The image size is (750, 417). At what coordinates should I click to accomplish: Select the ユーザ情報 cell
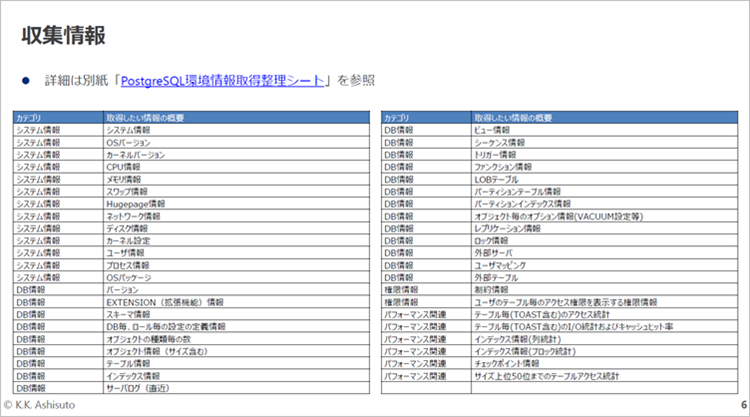coord(236,253)
